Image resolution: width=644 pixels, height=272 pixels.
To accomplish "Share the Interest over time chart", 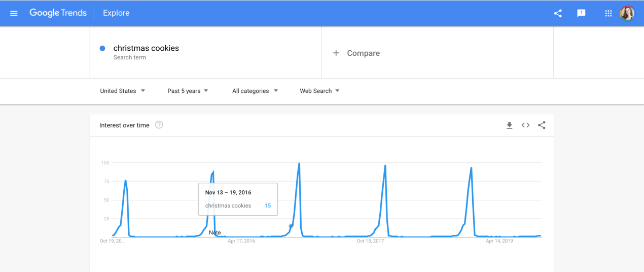I will (x=542, y=125).
